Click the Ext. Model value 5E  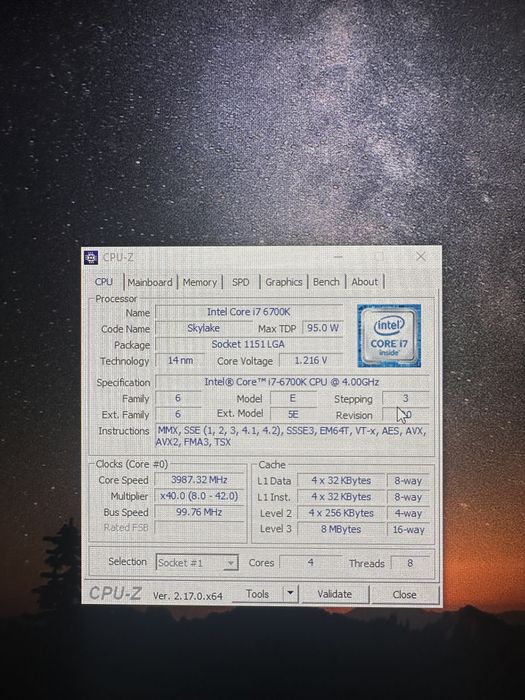293,414
